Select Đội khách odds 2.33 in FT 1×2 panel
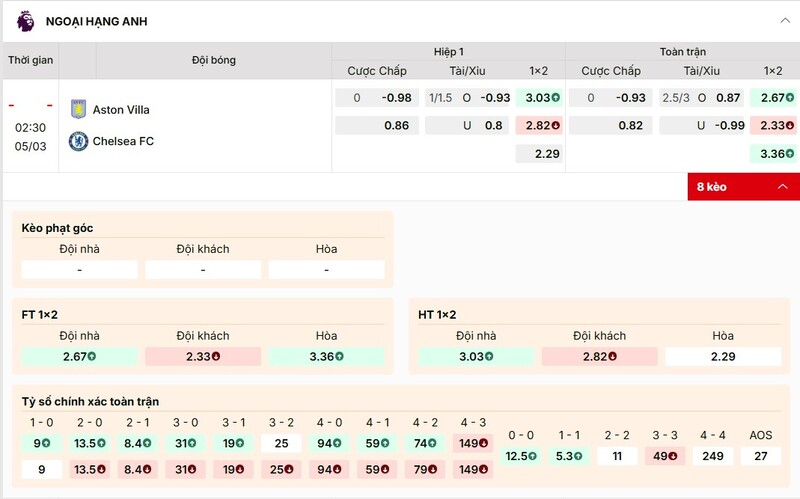 pyautogui.click(x=203, y=356)
